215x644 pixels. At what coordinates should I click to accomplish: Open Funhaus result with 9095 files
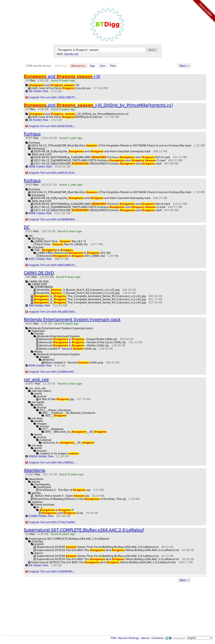(x=32, y=134)
